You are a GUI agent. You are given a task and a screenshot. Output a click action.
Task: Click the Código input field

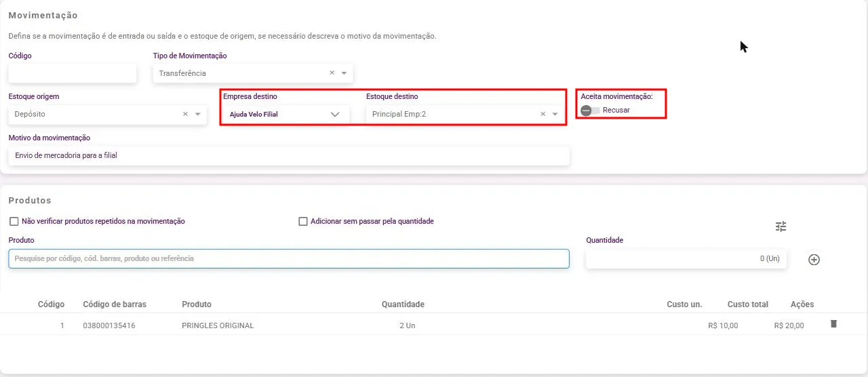73,73
